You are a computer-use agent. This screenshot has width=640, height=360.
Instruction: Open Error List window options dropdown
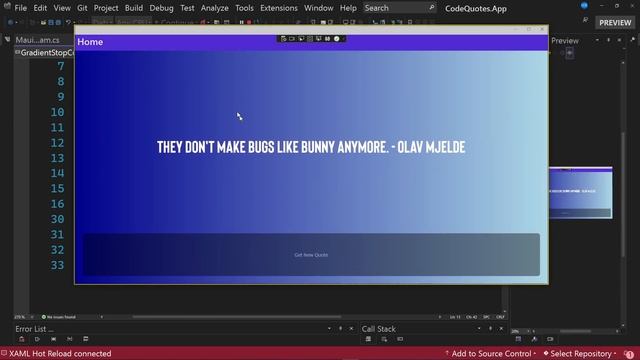point(329,329)
